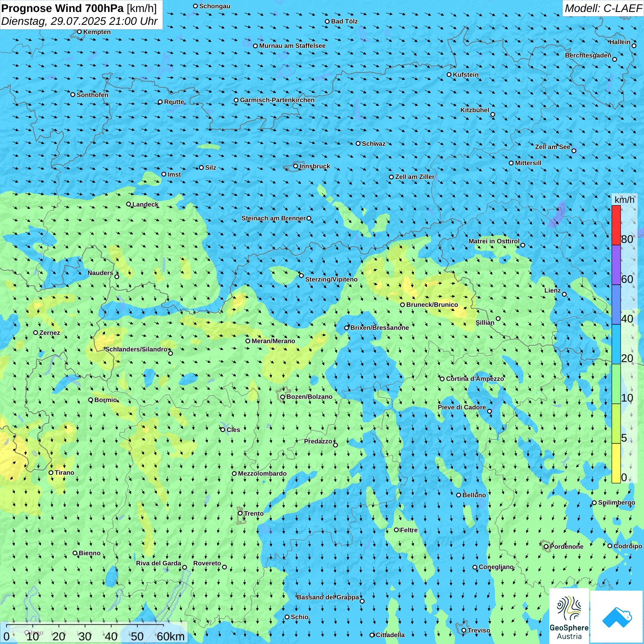
Task: Click the title 'Prognose Wind 700hPa [km/h]'
Action: tap(79, 8)
